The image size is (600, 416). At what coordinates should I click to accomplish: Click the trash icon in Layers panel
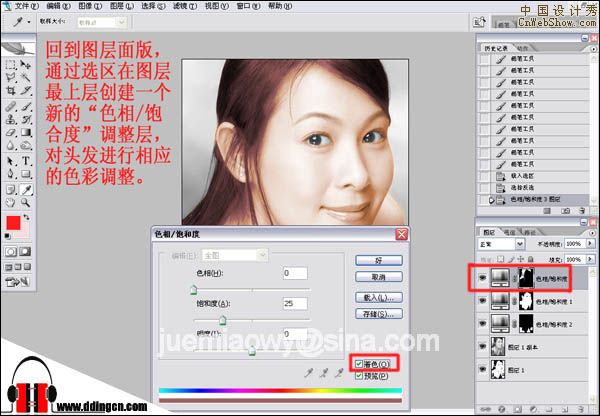coord(581,409)
